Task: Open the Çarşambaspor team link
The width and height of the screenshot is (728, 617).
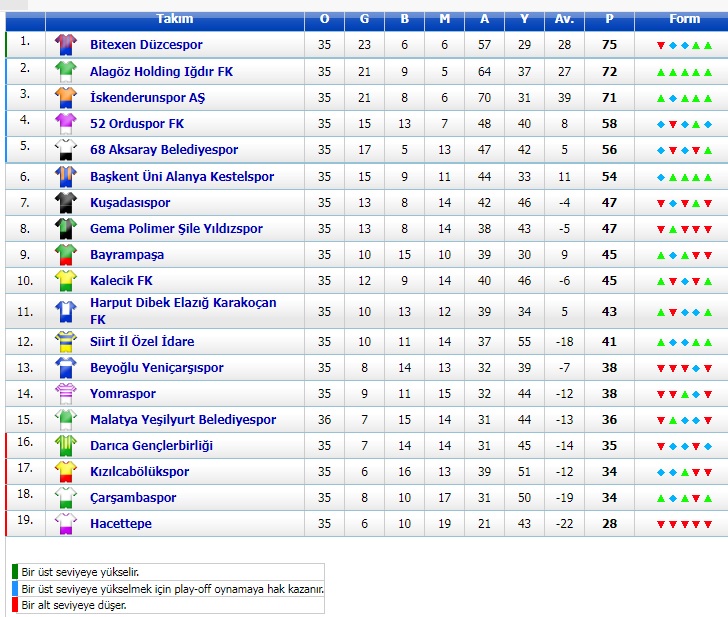Action: [133, 498]
